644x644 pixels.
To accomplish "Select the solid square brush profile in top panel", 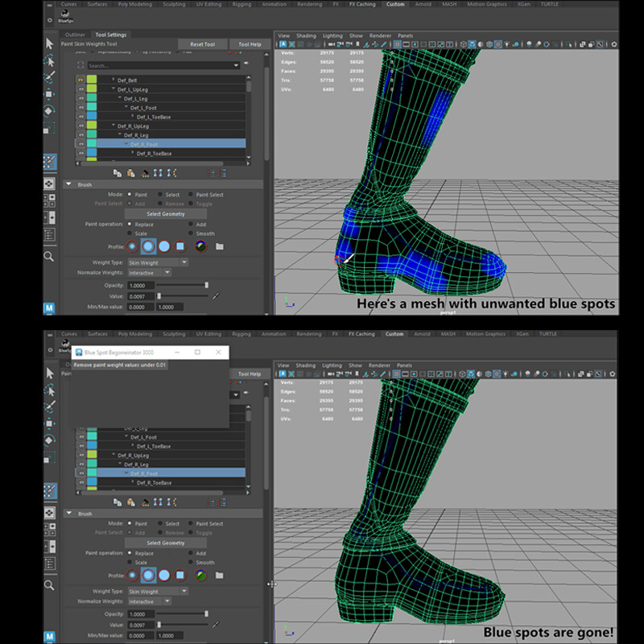I will click(x=180, y=246).
